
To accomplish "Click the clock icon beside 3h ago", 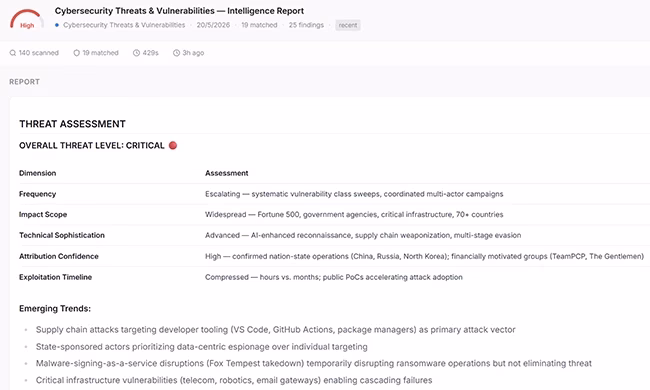I will click(176, 53).
